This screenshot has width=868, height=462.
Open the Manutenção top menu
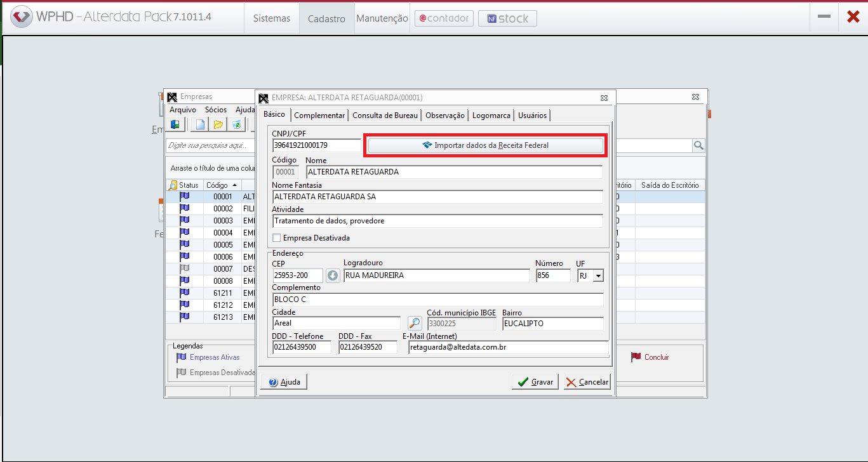(382, 18)
